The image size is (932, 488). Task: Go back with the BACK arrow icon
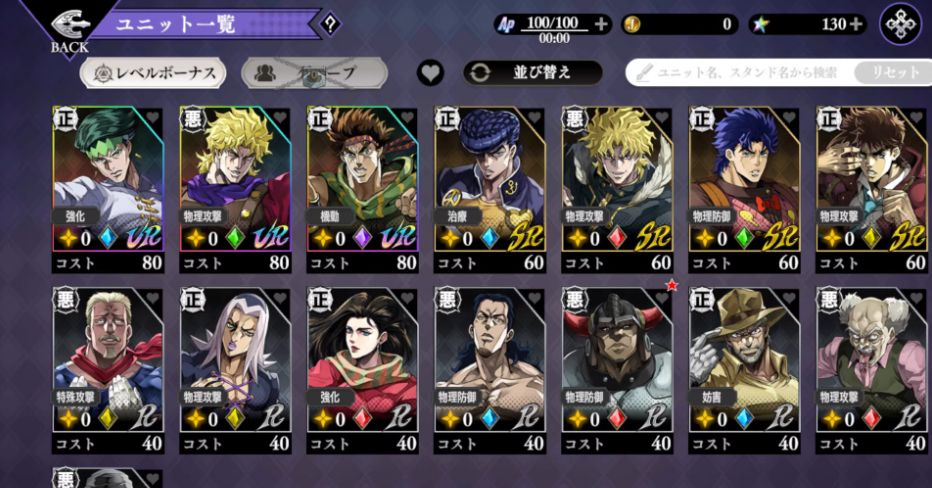(x=70, y=26)
